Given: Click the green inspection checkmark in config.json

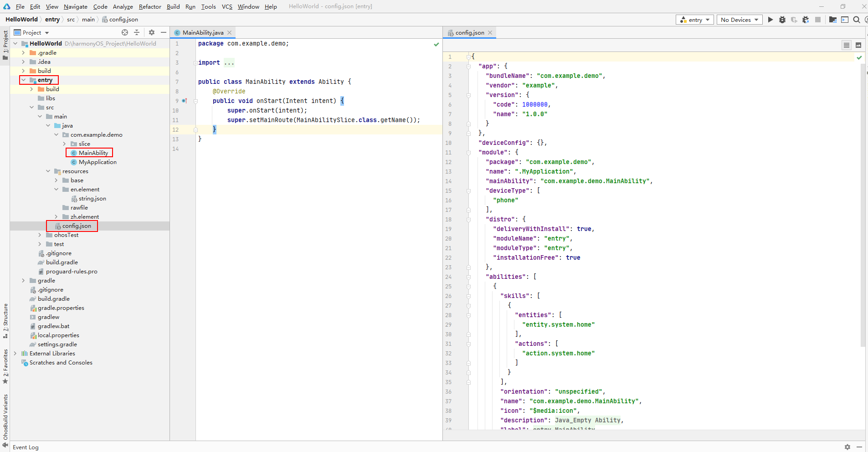Looking at the screenshot, I should [859, 57].
